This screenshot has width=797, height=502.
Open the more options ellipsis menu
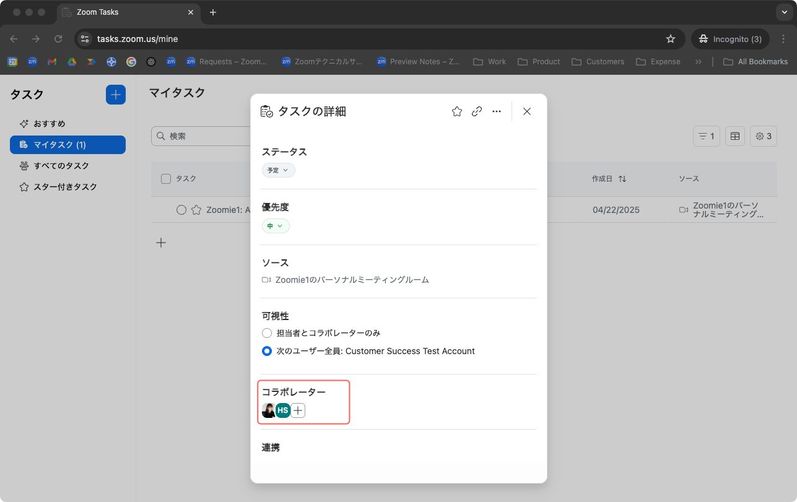tap(497, 112)
